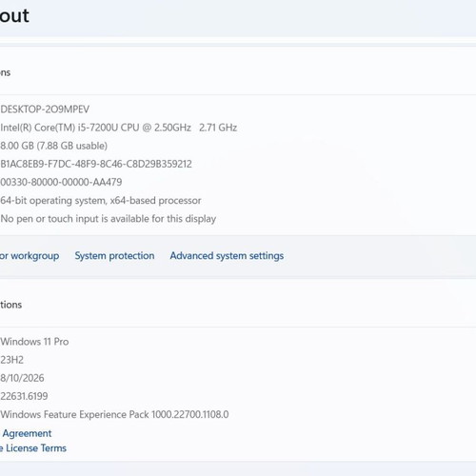Select the installed date 8/10/2026

point(22,378)
